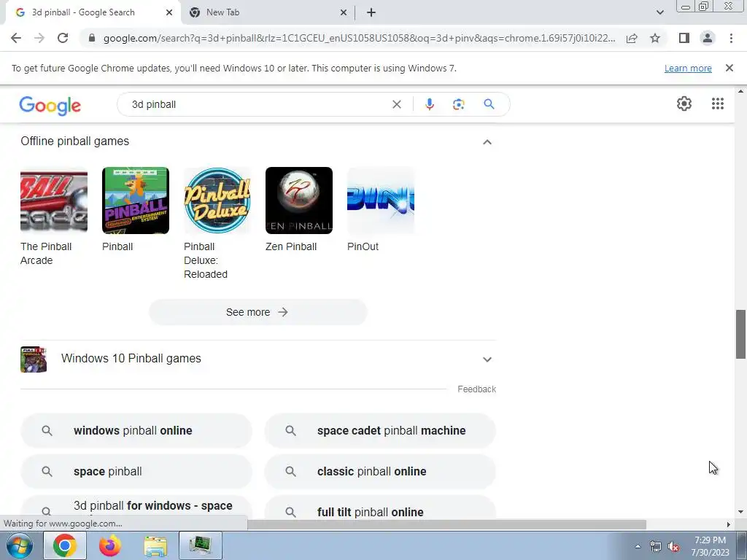Bookmark this page with the star icon
Screen dimensions: 747x560
[655, 38]
